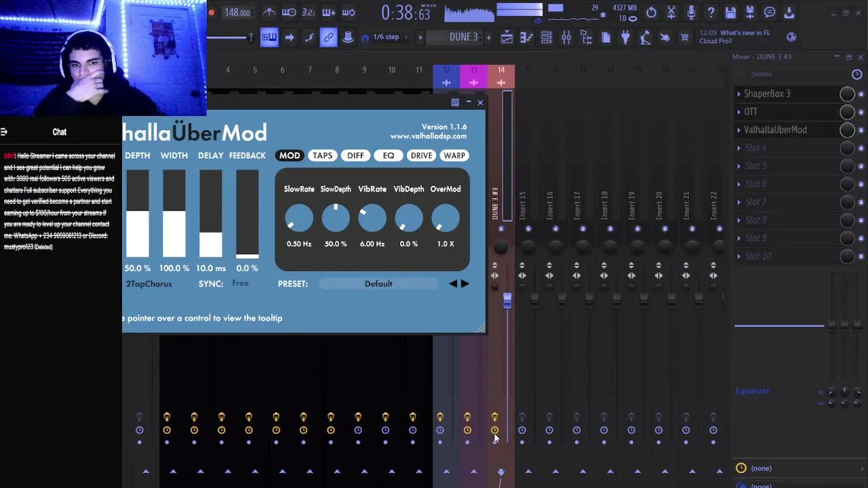
Task: Click the undo history icon in top toolbar
Action: click(x=651, y=12)
